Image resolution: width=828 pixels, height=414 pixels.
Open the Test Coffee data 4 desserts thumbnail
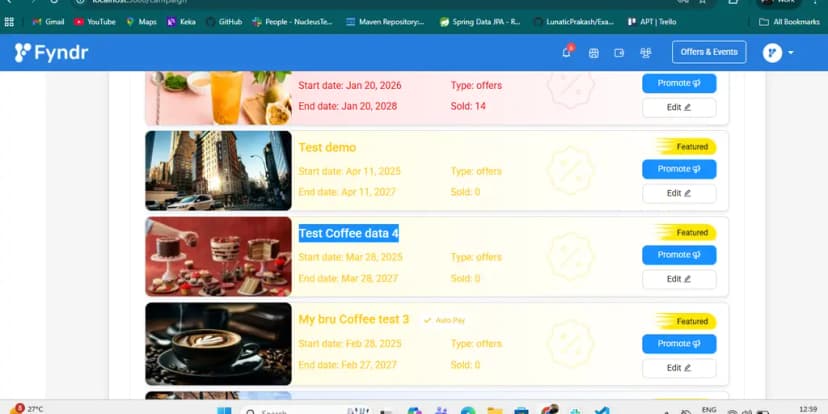tap(219, 257)
